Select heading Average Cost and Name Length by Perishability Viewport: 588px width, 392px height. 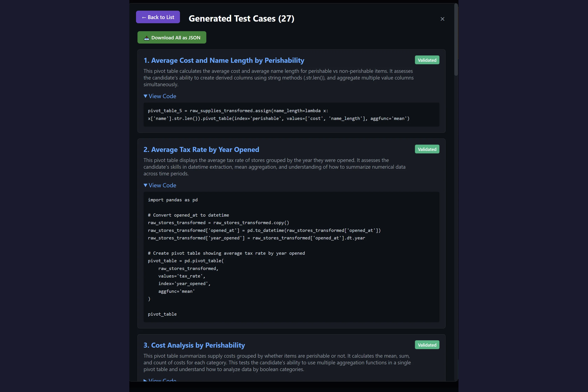pos(224,60)
